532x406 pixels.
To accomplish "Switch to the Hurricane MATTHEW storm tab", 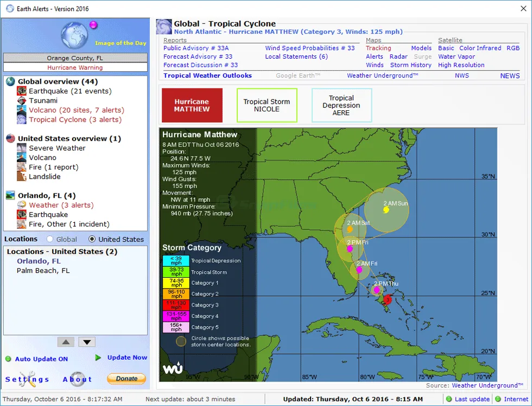I will point(192,105).
